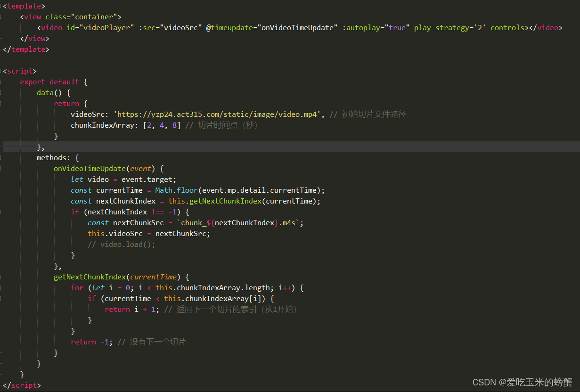Click the this.videoSrc = nextChunkSrc line
This screenshot has height=392, width=580.
click(x=149, y=234)
